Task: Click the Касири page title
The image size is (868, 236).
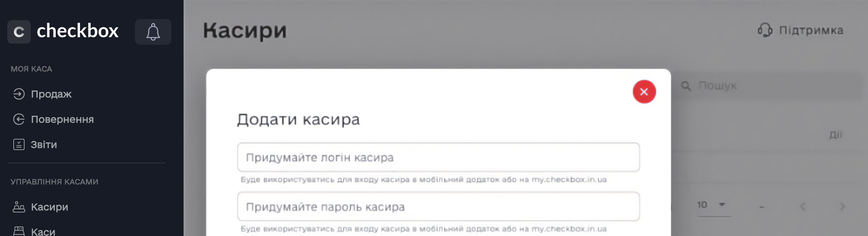Action: coord(245,30)
